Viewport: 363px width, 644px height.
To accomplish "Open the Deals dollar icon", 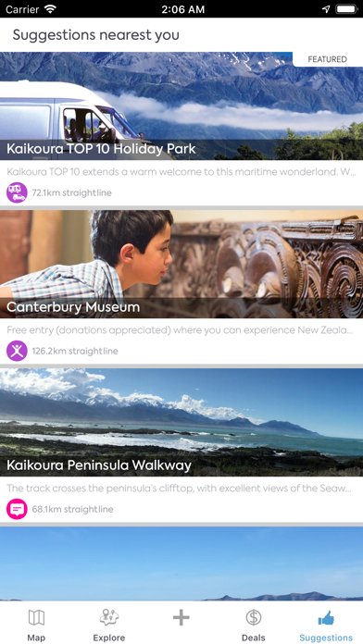I will pos(254,618).
